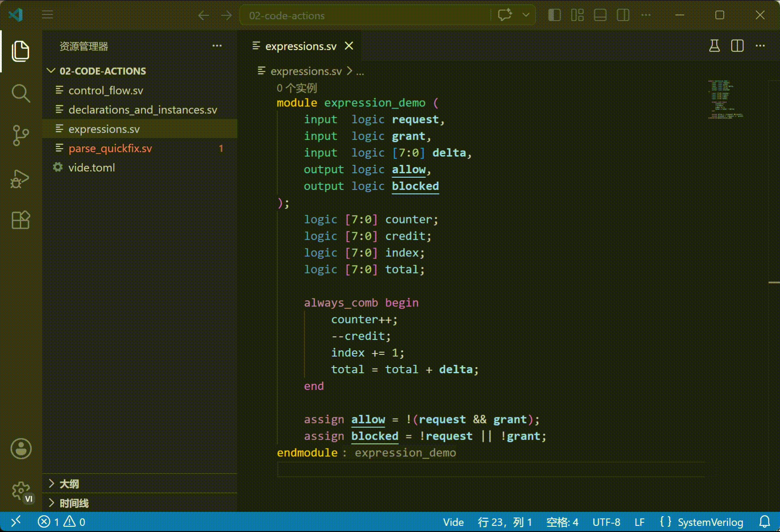Image resolution: width=780 pixels, height=532 pixels.
Task: Open the notifications bell icon
Action: coord(765,522)
